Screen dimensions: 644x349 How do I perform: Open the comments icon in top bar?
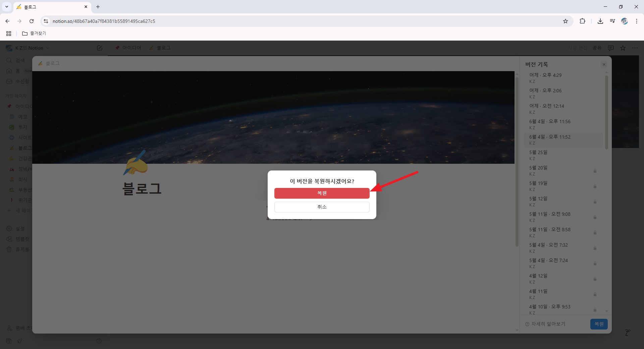(x=611, y=48)
